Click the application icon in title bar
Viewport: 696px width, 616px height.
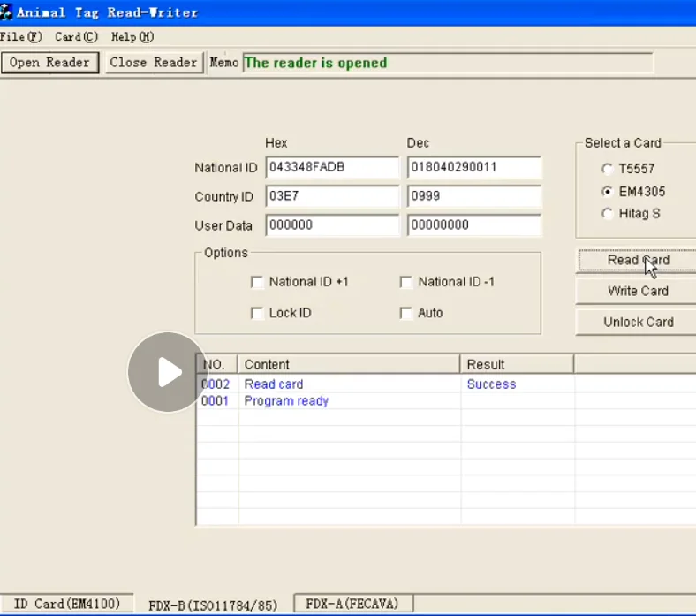[x=7, y=12]
